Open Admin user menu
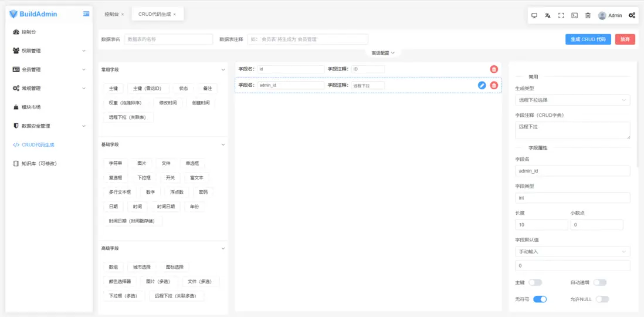The height and width of the screenshot is (317, 644). click(x=610, y=16)
